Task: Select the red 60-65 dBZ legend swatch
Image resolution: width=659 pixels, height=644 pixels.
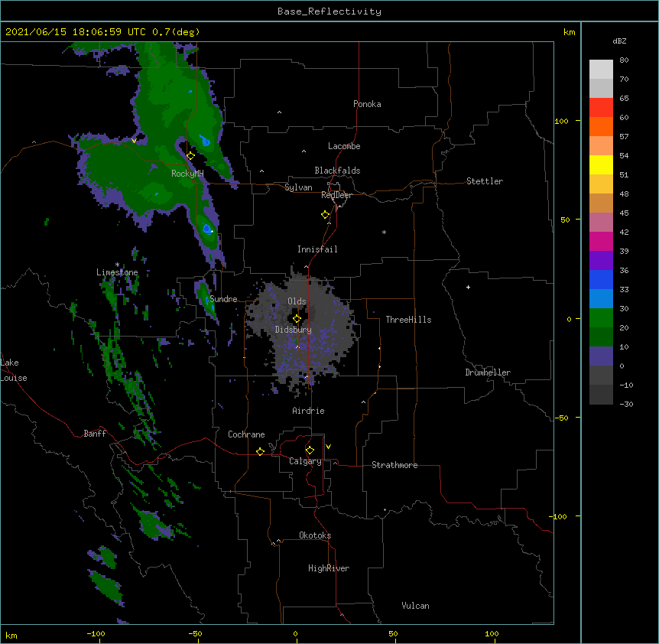Action: pyautogui.click(x=601, y=107)
